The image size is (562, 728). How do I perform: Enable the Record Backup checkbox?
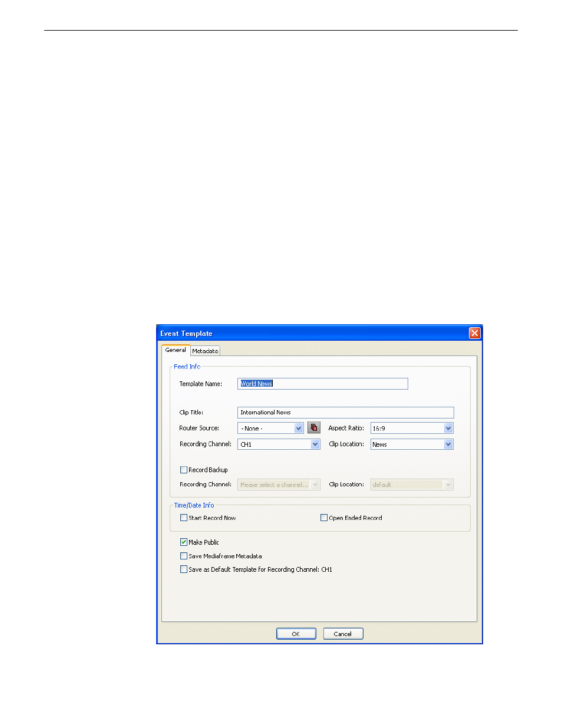(183, 470)
